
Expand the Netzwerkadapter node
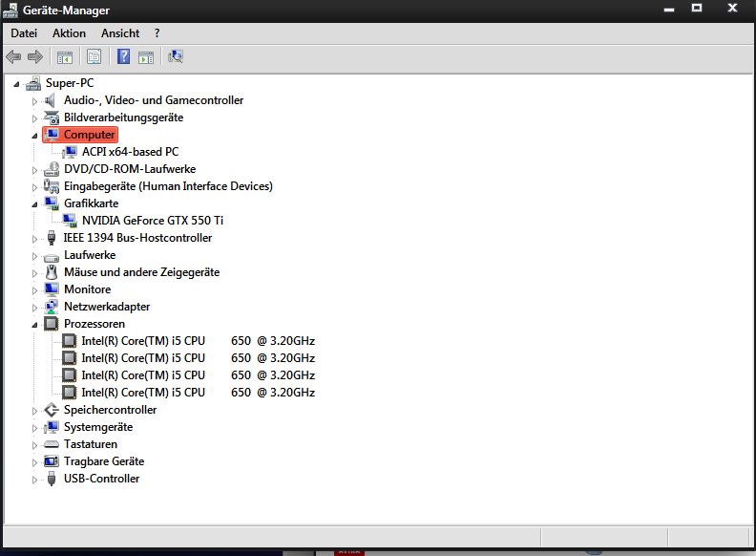pos(35,307)
